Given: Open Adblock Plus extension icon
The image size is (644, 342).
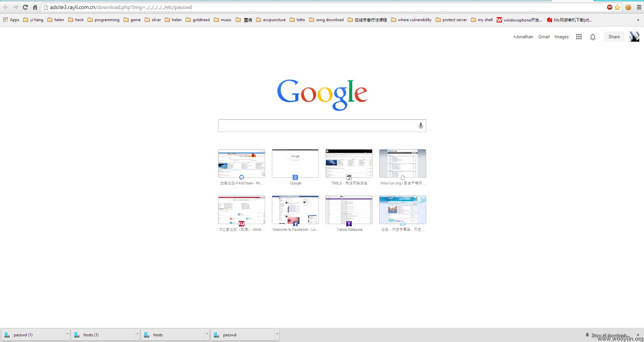Looking at the screenshot, I should [610, 7].
